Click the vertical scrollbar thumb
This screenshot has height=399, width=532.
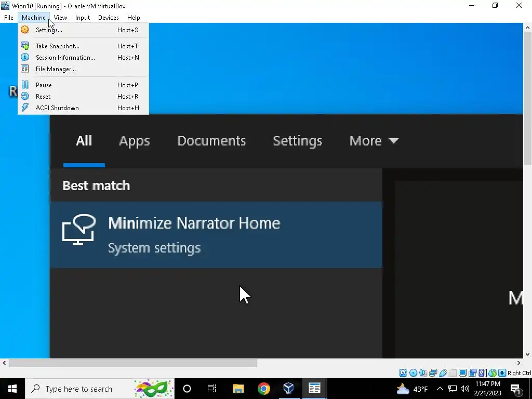click(528, 97)
